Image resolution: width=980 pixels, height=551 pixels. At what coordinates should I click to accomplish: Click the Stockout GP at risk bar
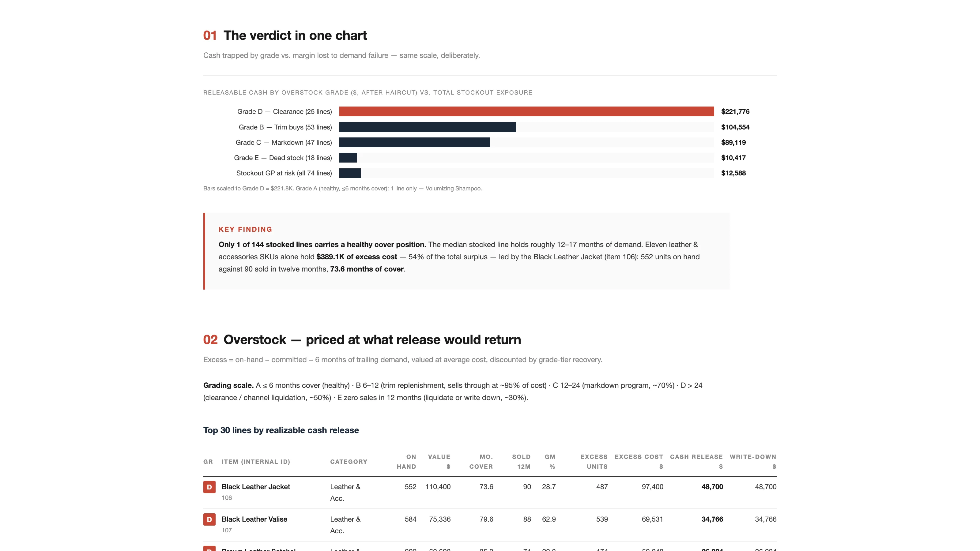350,173
